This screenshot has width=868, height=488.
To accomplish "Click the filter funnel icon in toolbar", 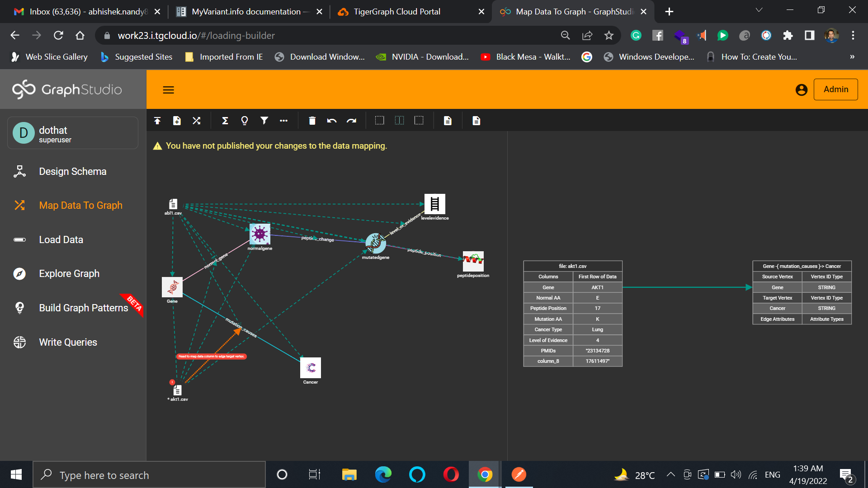I will 264,121.
